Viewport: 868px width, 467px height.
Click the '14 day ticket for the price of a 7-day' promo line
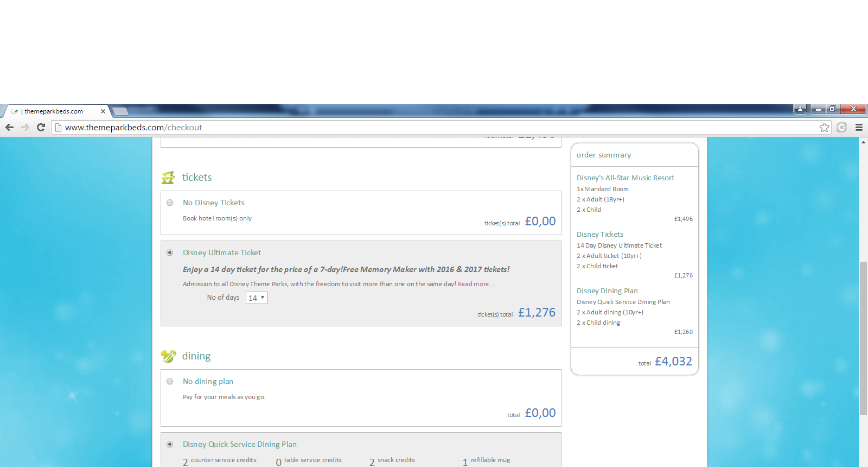click(346, 269)
